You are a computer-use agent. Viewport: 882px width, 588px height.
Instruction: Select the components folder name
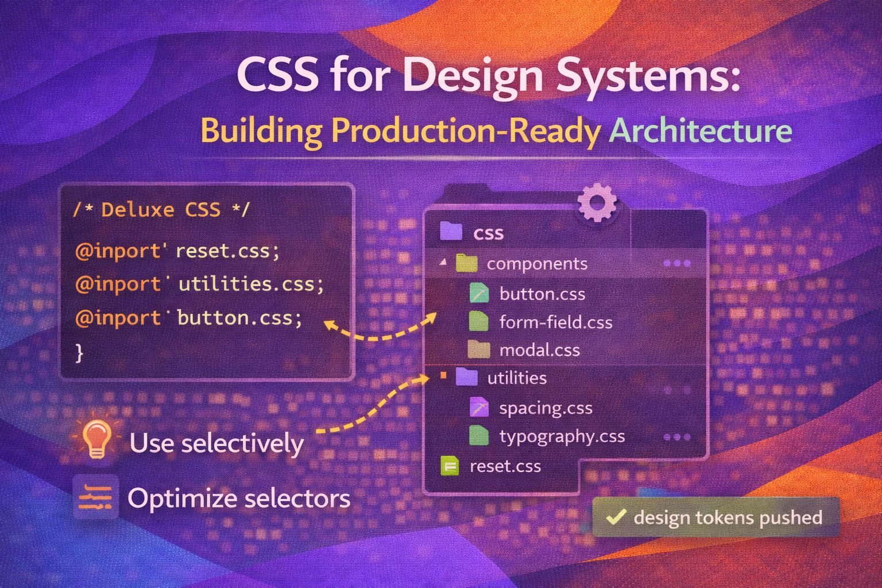coord(537,264)
